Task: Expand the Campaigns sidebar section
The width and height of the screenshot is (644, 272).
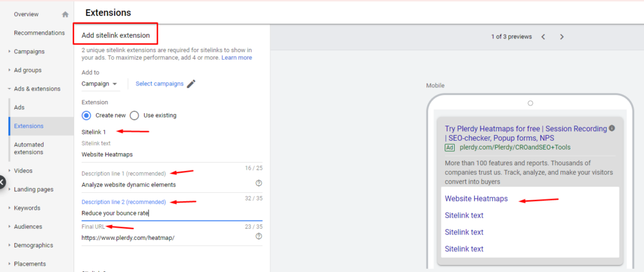Action: click(x=9, y=52)
